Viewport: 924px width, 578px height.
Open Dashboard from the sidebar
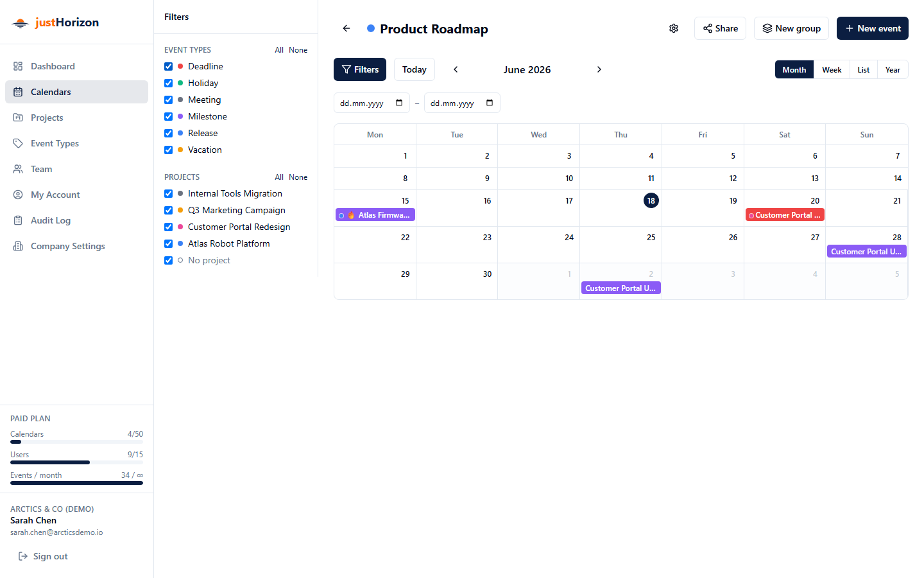pyautogui.click(x=76, y=66)
